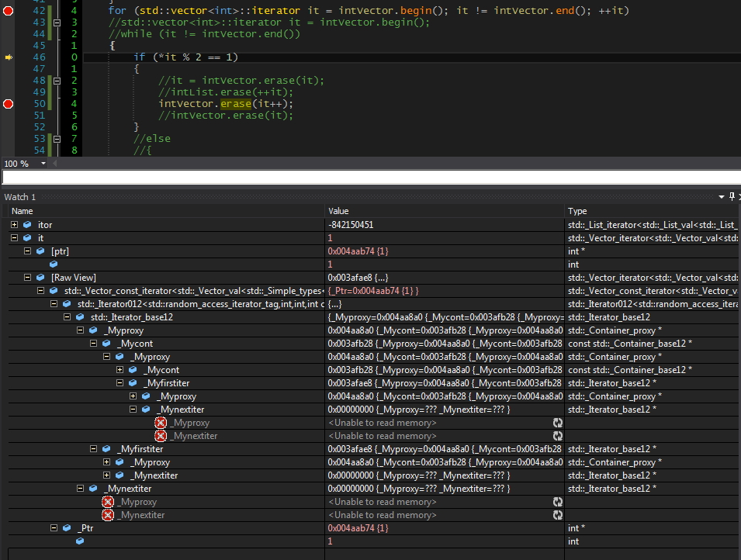Click the blue cube icon beside _Ptr

coord(67,528)
